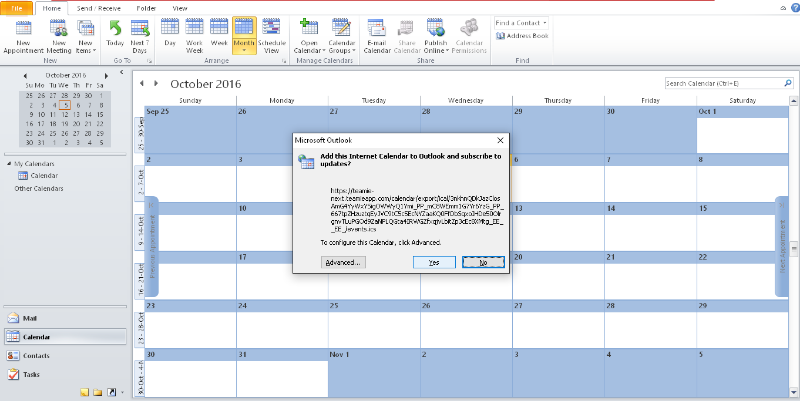The height and width of the screenshot is (401, 800).
Task: Select the 2 - 7 Oct week tab
Action: point(140,183)
